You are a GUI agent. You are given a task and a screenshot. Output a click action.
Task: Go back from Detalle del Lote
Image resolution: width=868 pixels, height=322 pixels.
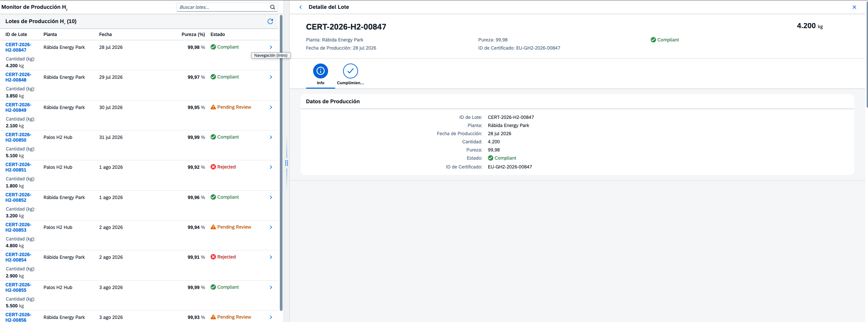pos(301,7)
